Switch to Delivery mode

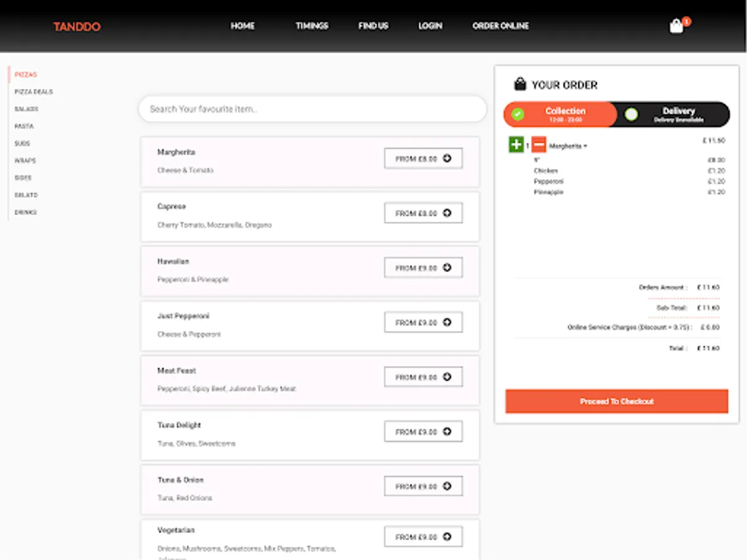tap(679, 114)
